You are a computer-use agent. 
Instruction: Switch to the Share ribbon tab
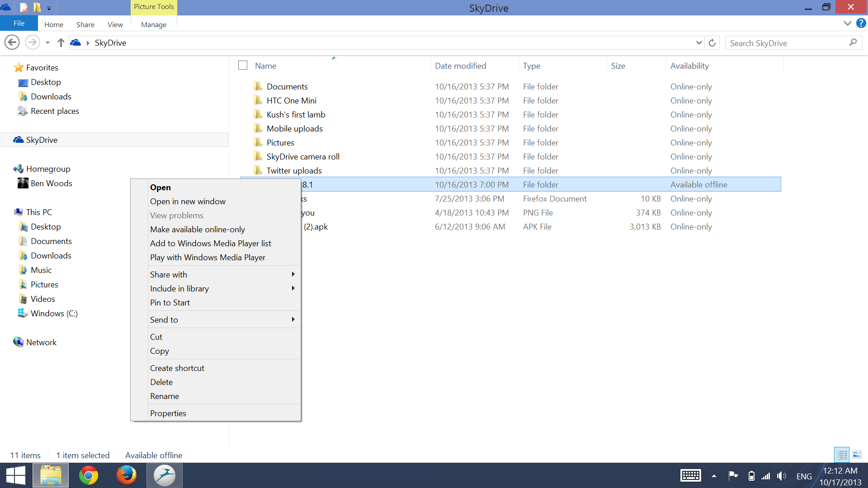coord(85,24)
